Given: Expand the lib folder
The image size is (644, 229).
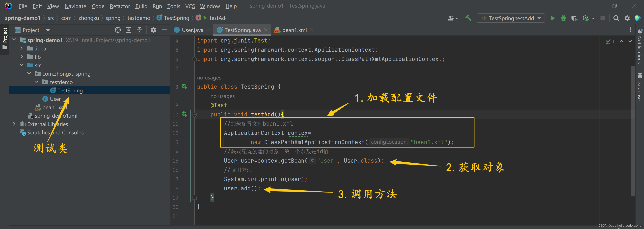Looking at the screenshot, I should click(x=21, y=57).
